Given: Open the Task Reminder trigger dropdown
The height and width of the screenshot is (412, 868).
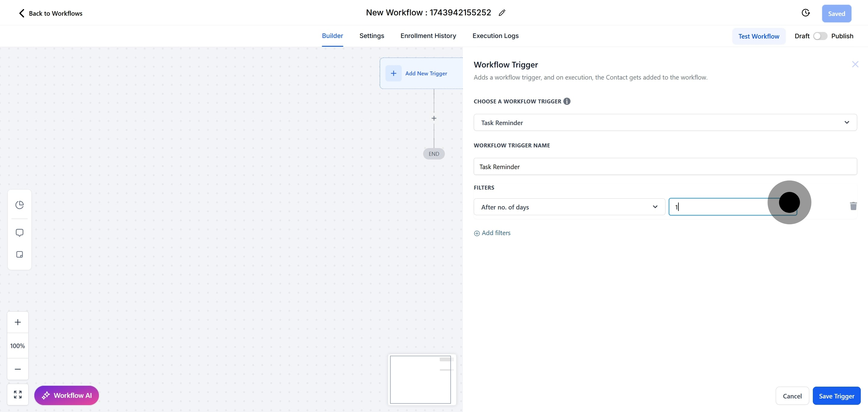Looking at the screenshot, I should [x=665, y=123].
